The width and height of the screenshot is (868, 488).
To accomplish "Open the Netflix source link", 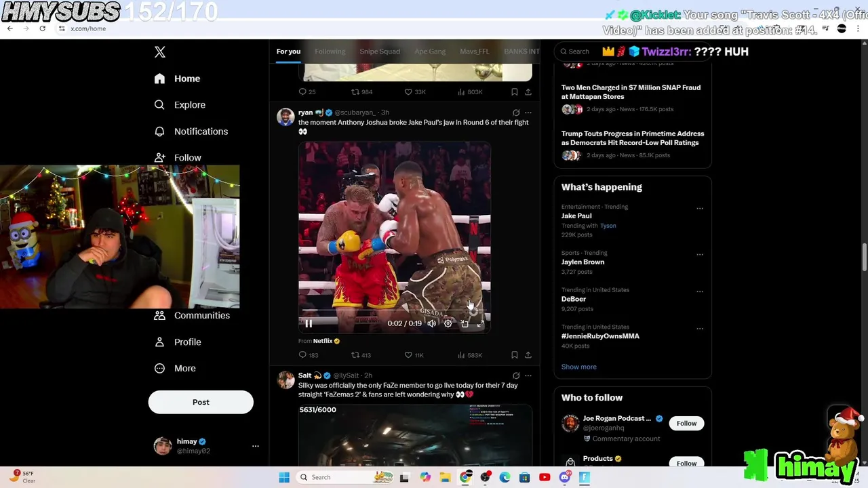I will click(x=323, y=341).
